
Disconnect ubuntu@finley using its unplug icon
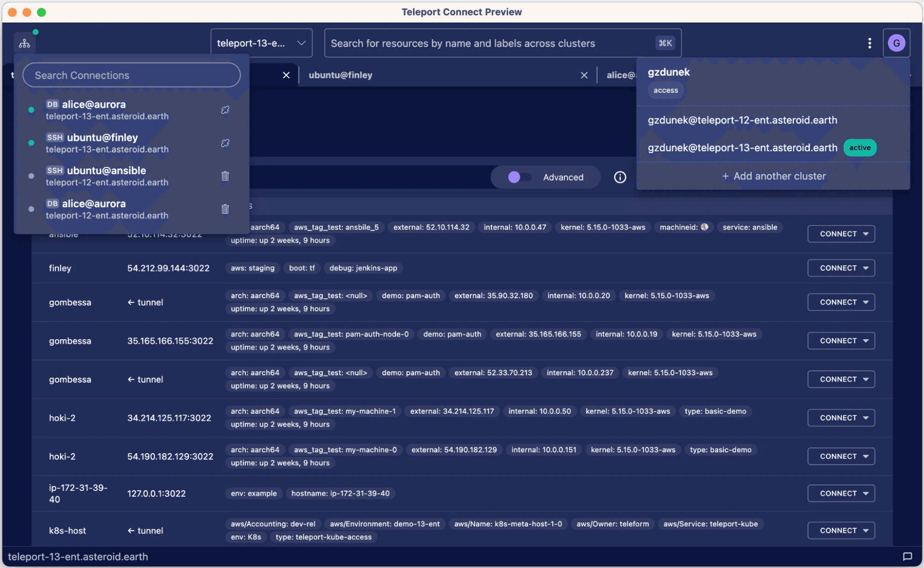(225, 143)
